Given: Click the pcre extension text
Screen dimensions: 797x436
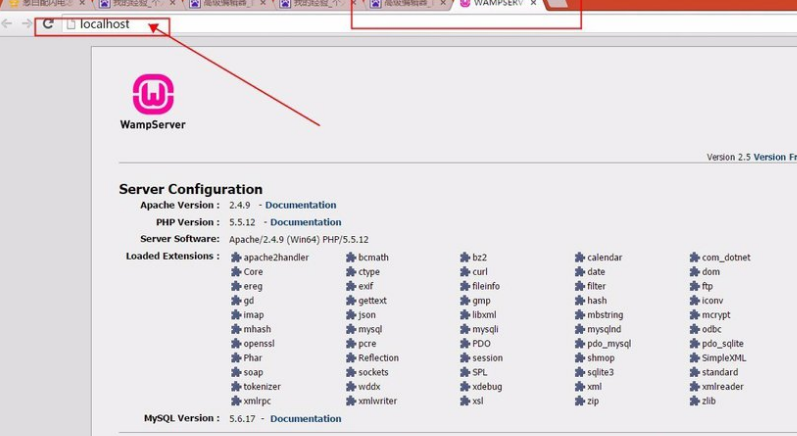Looking at the screenshot, I should [x=367, y=344].
